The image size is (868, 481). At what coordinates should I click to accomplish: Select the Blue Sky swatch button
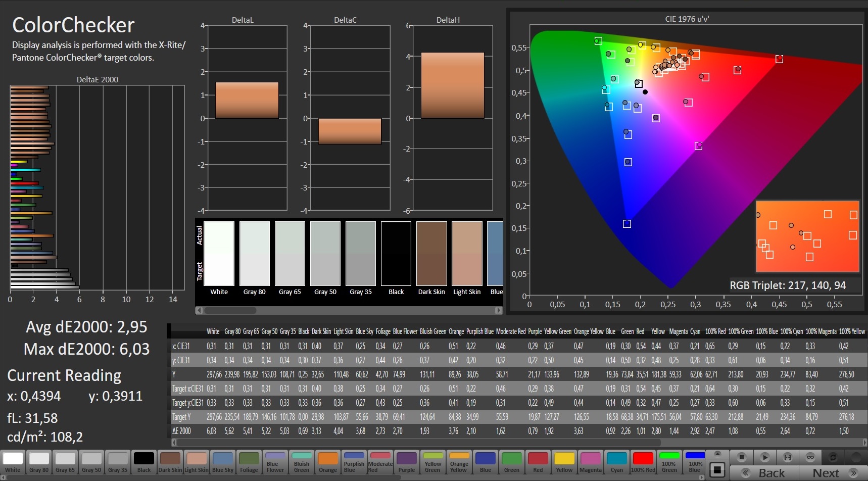223,462
